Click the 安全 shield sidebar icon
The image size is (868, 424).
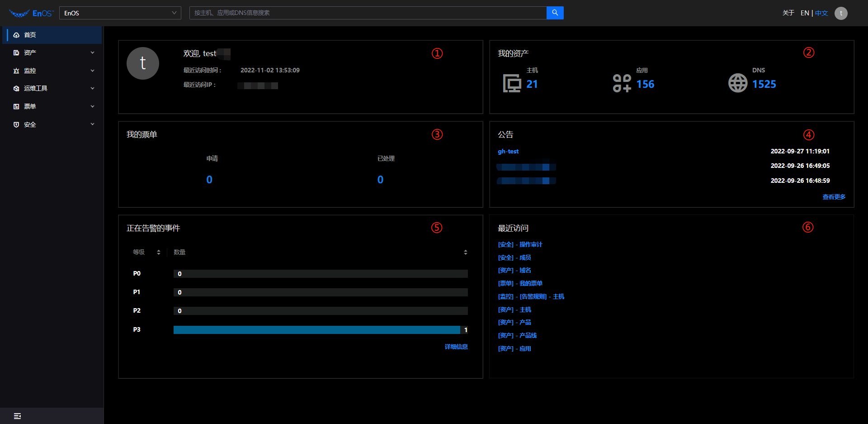(16, 124)
